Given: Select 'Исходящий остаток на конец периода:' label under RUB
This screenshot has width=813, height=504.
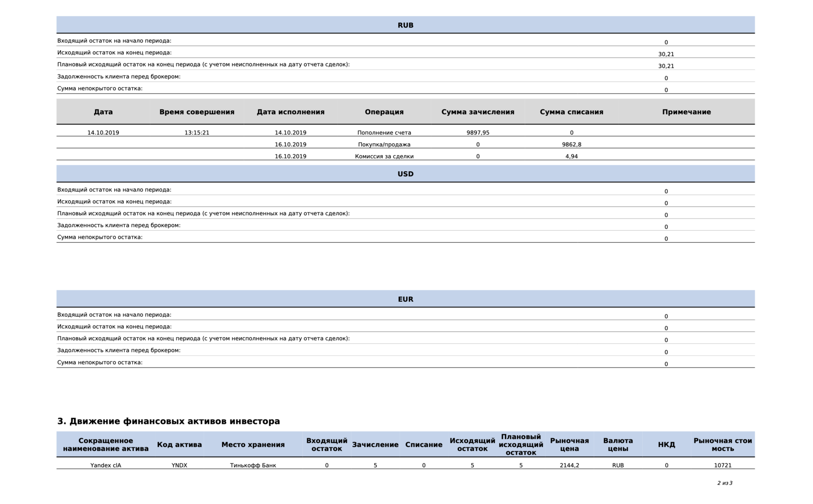Looking at the screenshot, I should click(114, 53).
